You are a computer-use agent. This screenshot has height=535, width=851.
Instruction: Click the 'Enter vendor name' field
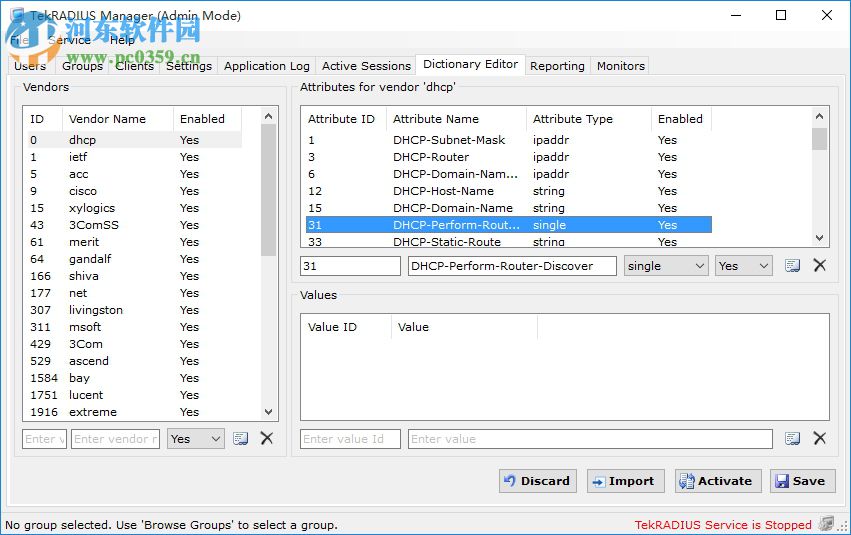coord(115,439)
